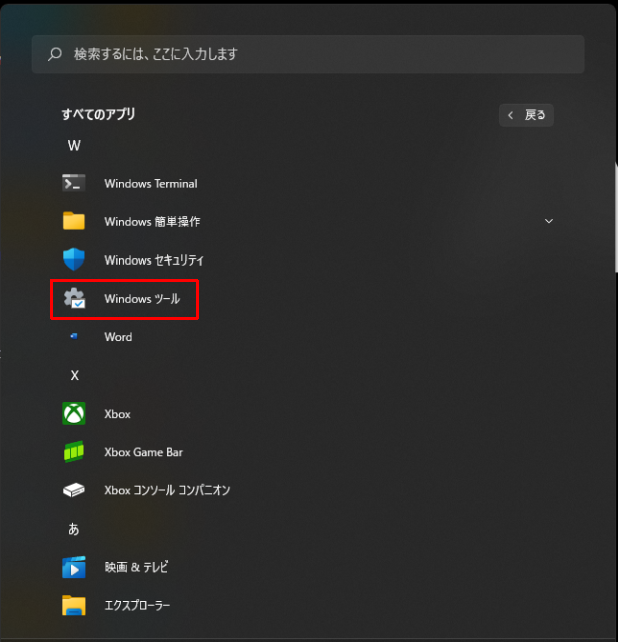Screen dimensions: 618x642
Task: Click the Xbox コンソール コンパニオン label
Action: click(x=167, y=490)
